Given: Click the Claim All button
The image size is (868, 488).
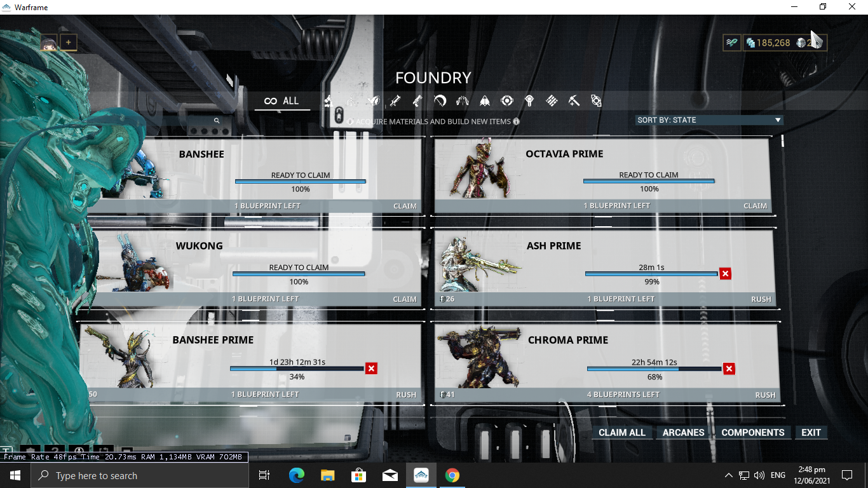Looking at the screenshot, I should tap(622, 432).
